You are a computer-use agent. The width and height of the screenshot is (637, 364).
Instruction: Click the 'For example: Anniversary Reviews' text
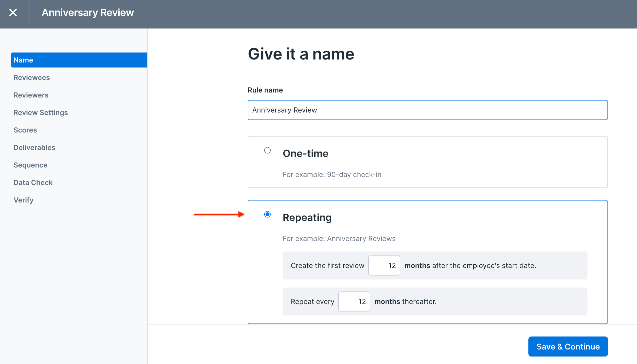(339, 238)
